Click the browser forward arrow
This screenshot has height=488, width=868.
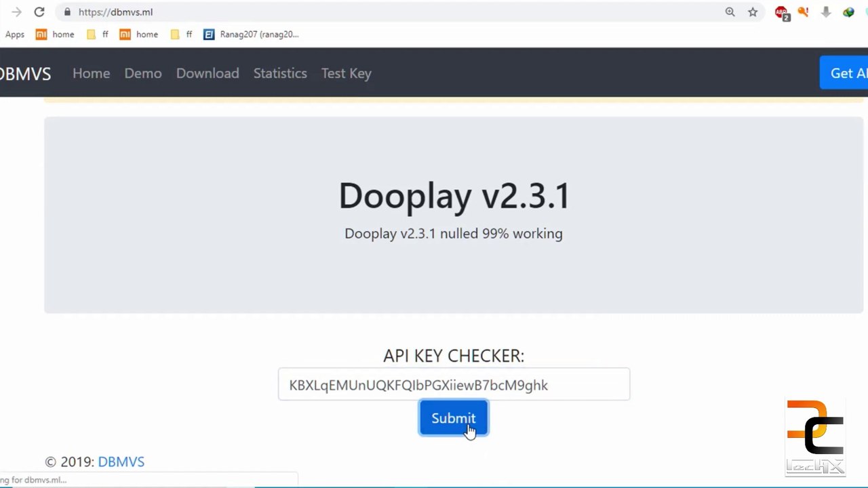tap(16, 12)
